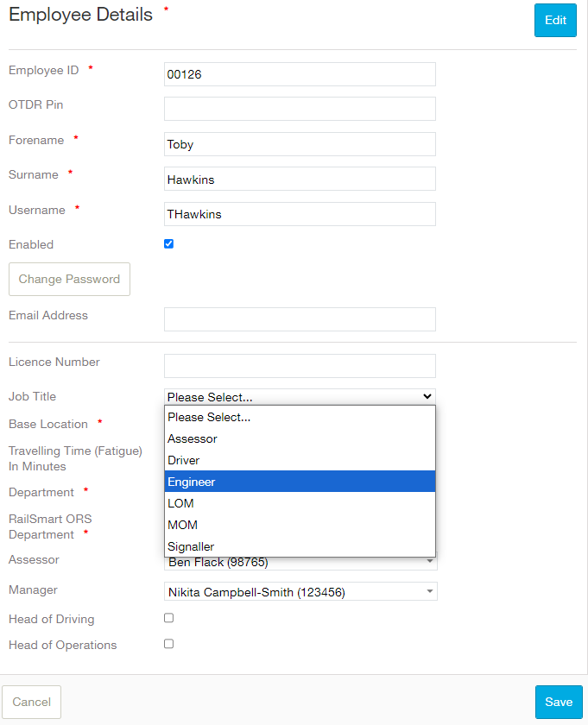Select LOM job title option

coord(300,503)
